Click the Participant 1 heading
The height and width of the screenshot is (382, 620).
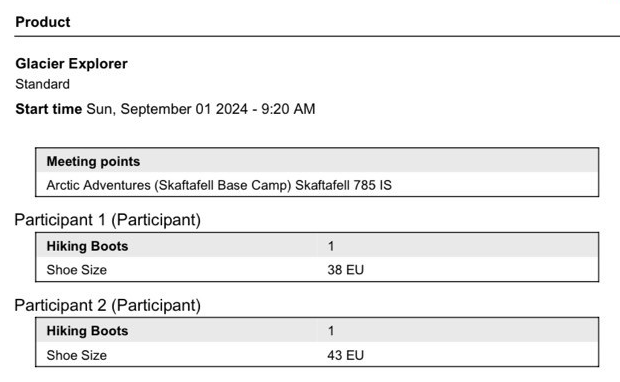click(x=108, y=220)
